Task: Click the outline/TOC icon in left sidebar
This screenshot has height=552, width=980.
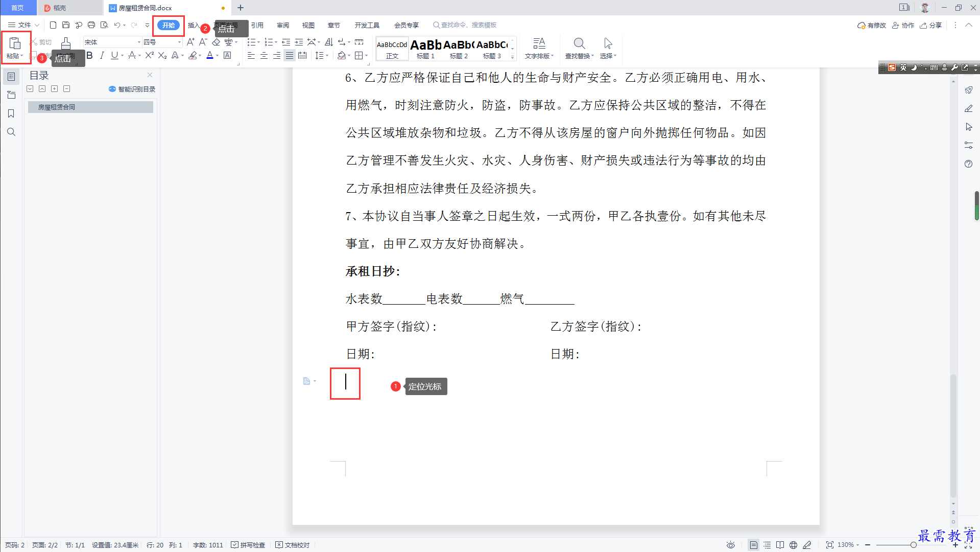Action: pos(11,77)
